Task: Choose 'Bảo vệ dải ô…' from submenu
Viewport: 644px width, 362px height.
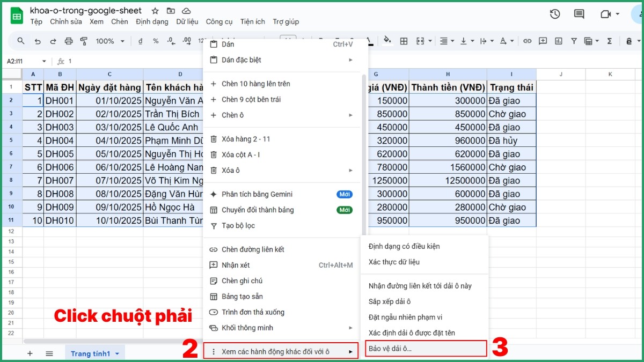Action: (x=390, y=349)
